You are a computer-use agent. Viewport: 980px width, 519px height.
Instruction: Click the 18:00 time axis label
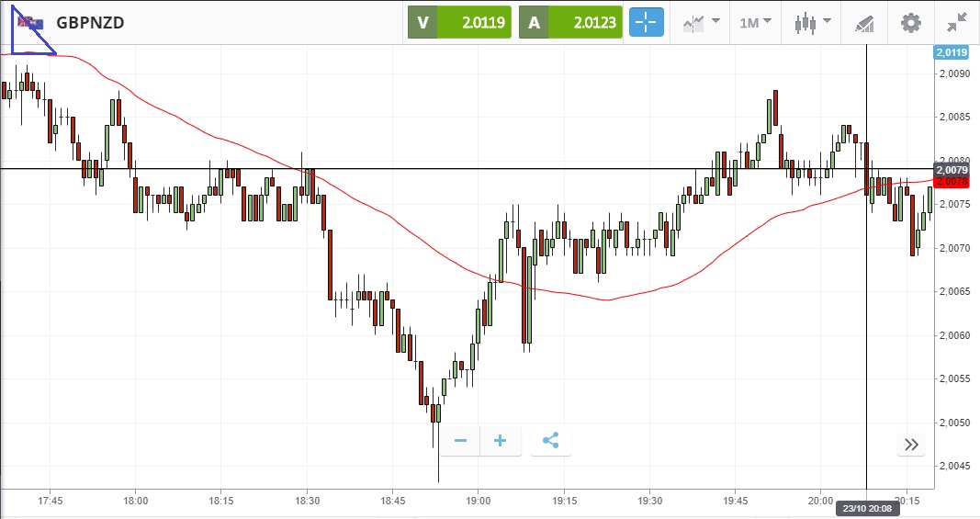(136, 501)
